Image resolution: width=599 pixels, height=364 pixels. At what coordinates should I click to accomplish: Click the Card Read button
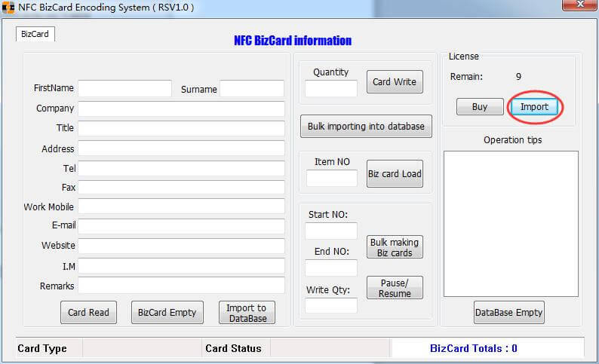click(88, 313)
